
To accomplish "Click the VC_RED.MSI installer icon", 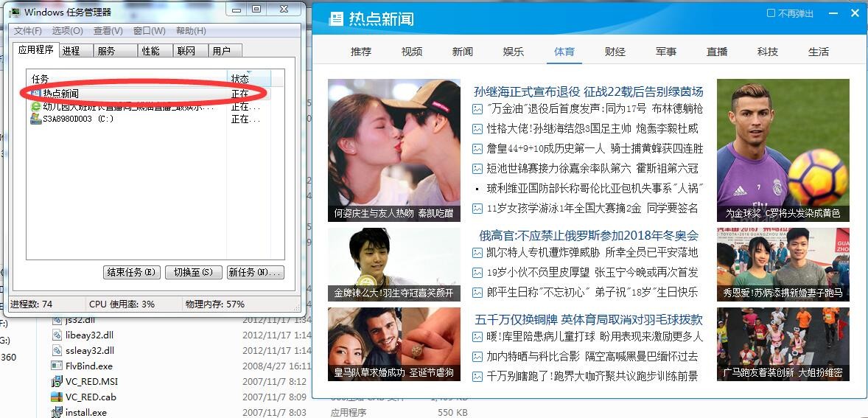I will pos(57,381).
